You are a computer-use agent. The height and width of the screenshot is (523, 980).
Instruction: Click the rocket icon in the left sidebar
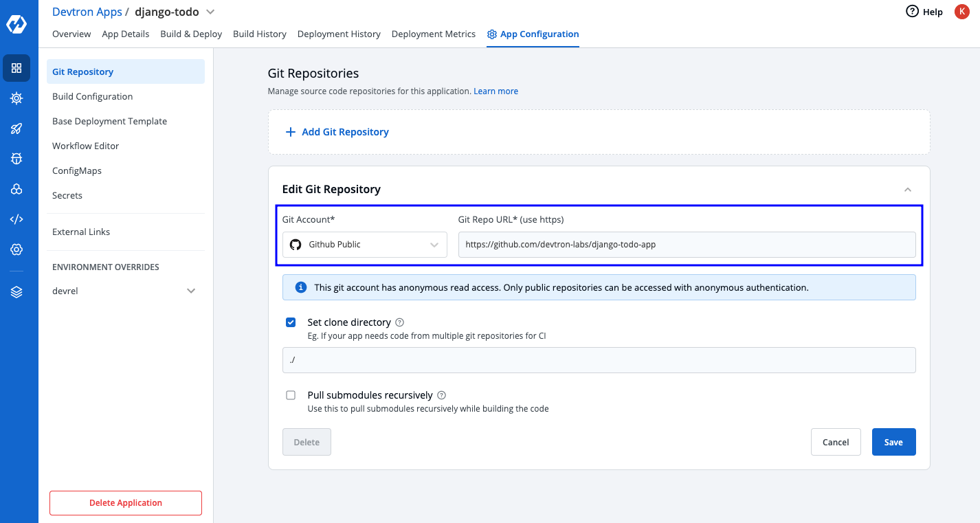point(16,129)
